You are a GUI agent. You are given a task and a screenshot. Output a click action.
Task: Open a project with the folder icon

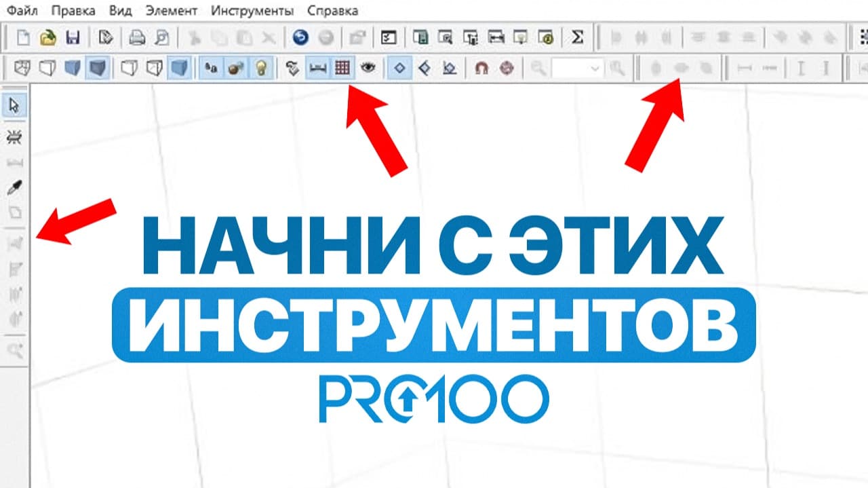coord(47,37)
